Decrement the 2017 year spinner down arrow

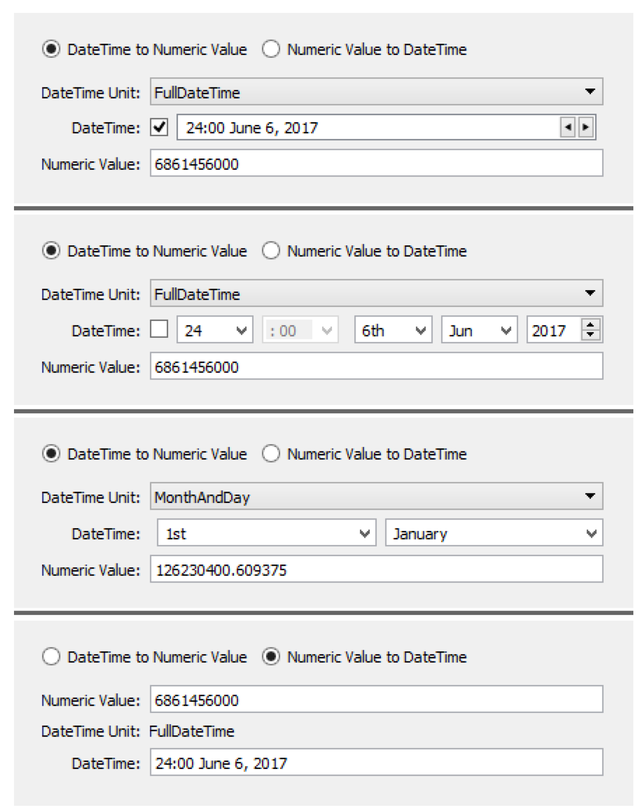(591, 334)
